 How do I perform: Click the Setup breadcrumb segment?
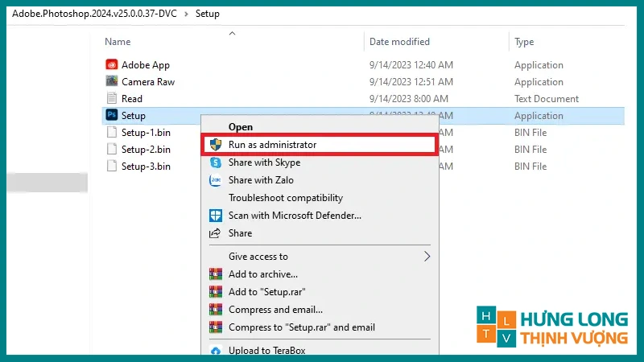click(x=208, y=14)
